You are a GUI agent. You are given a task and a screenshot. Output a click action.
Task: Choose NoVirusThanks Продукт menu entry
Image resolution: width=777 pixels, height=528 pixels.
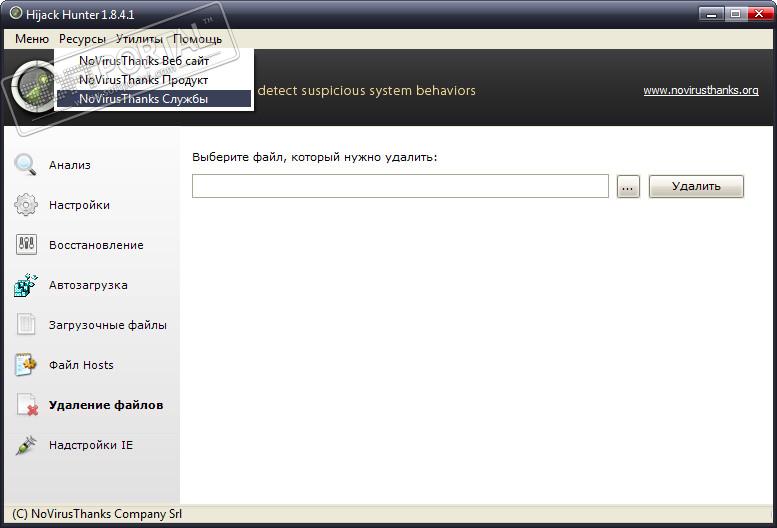click(x=154, y=80)
